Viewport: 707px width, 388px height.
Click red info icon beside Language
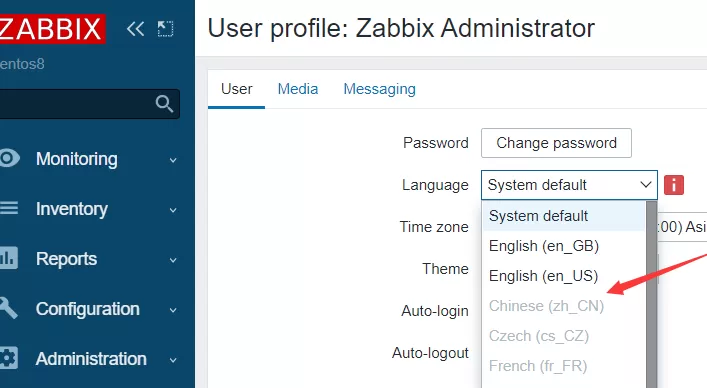[x=674, y=185]
